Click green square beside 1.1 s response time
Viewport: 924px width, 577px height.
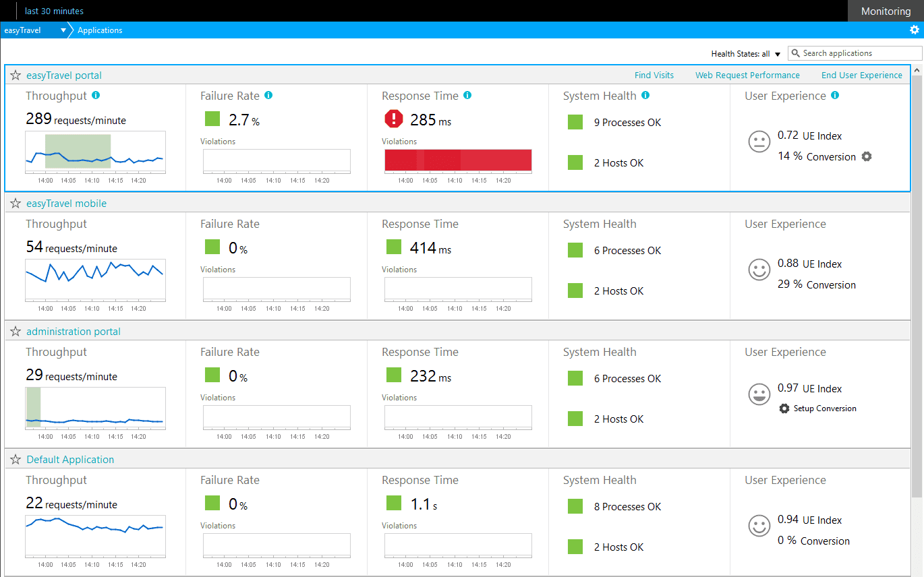click(394, 503)
